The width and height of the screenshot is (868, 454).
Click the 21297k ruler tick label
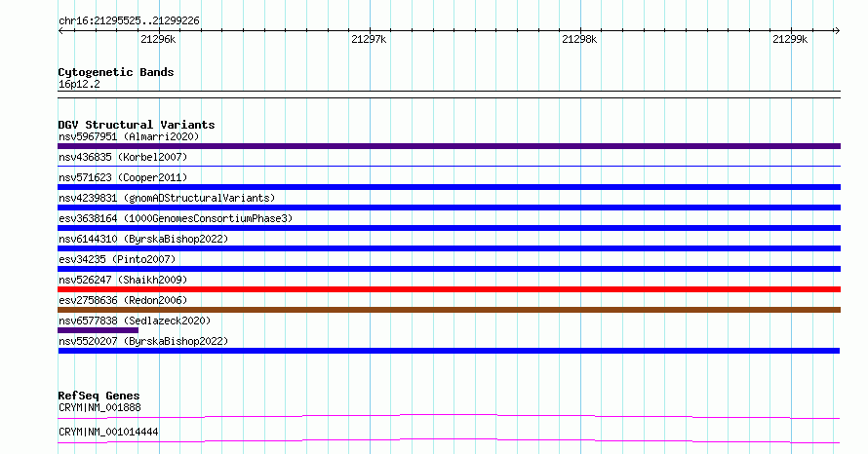pyautogui.click(x=369, y=39)
